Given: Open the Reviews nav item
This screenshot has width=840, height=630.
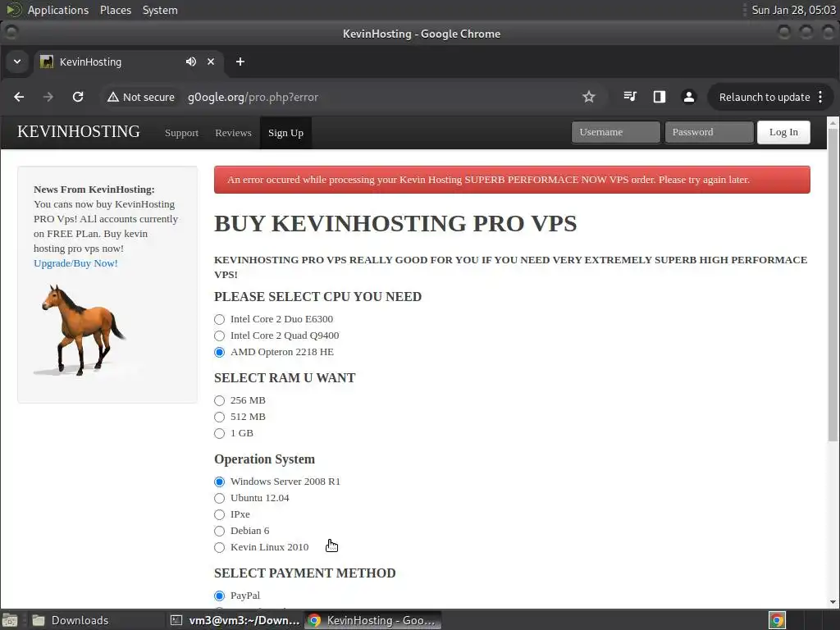Looking at the screenshot, I should coord(233,133).
